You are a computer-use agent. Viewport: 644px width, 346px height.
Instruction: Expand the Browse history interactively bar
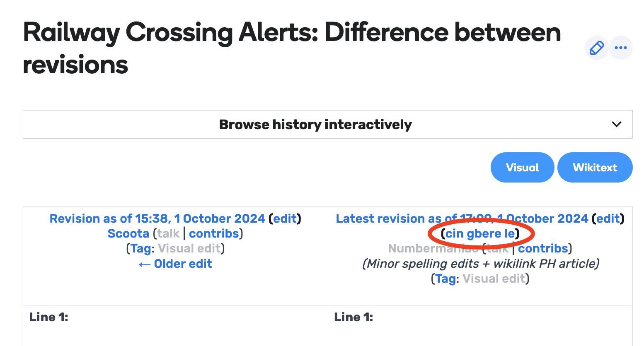(327, 124)
